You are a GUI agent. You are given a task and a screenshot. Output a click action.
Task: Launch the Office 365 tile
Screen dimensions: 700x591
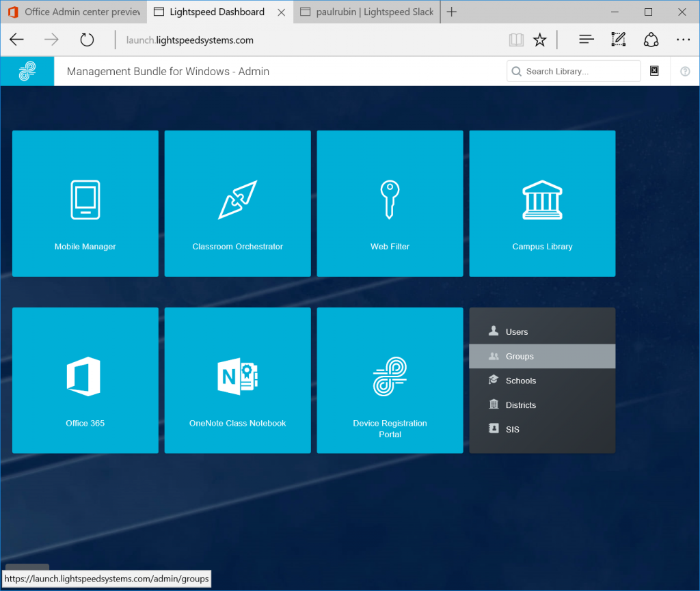(x=85, y=381)
